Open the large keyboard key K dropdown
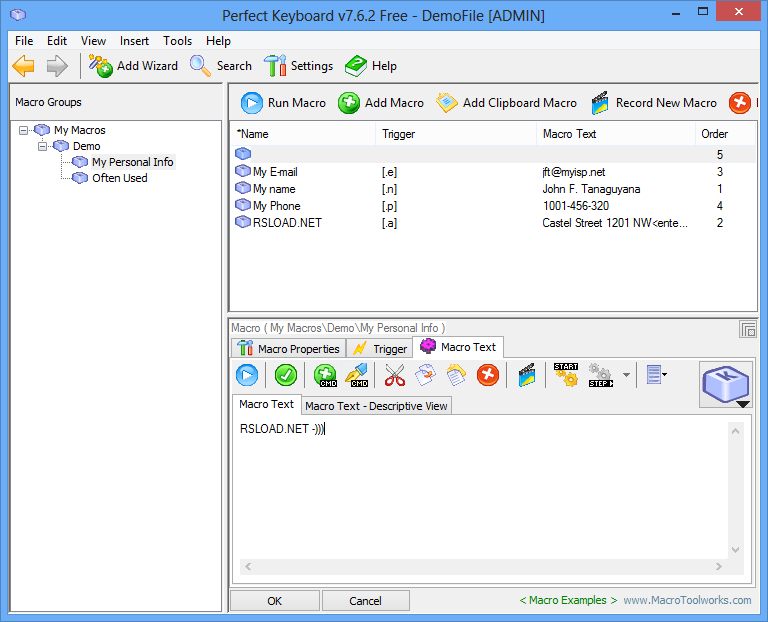This screenshot has height=622, width=768. coord(726,384)
